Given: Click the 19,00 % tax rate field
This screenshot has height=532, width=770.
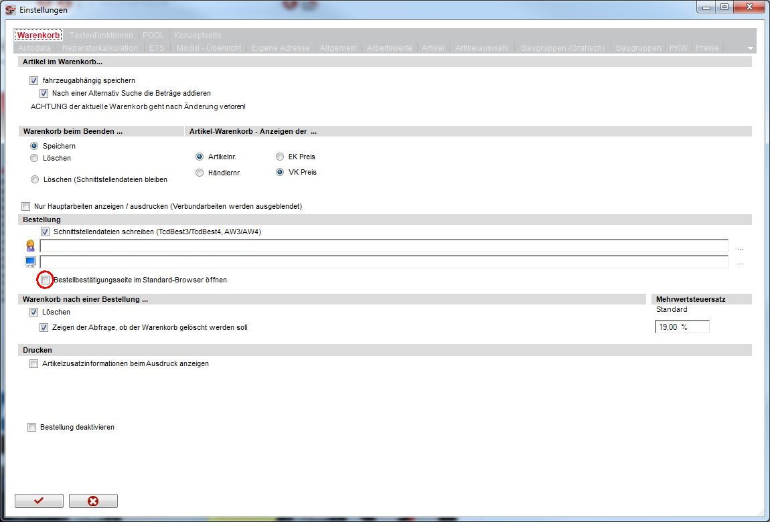Looking at the screenshot, I should pos(682,327).
